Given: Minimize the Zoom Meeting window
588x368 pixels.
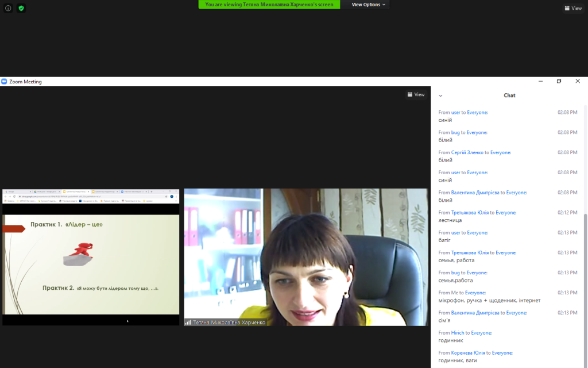Looking at the screenshot, I should click(x=540, y=81).
